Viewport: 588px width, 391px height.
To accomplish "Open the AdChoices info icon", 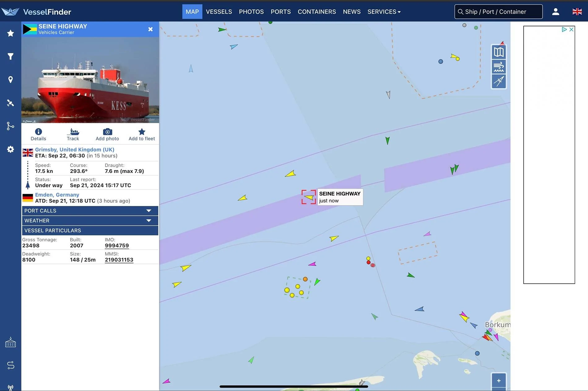I will (x=564, y=29).
